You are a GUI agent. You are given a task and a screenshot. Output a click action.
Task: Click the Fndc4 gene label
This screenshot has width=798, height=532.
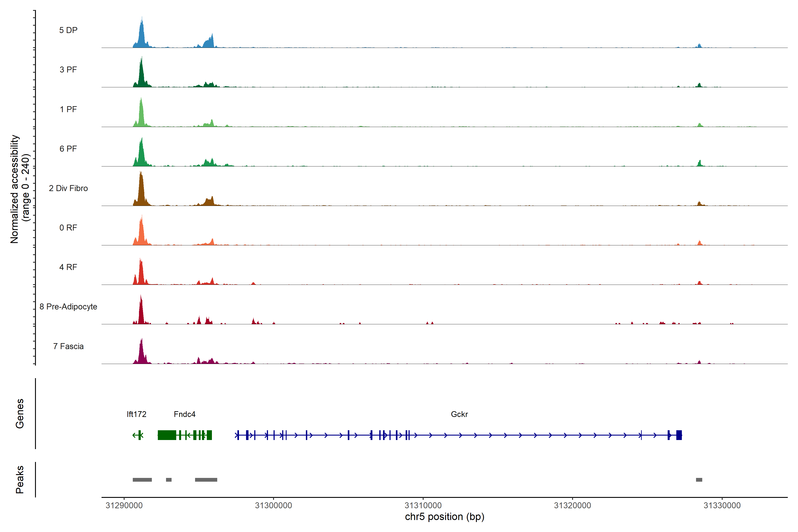(x=185, y=414)
